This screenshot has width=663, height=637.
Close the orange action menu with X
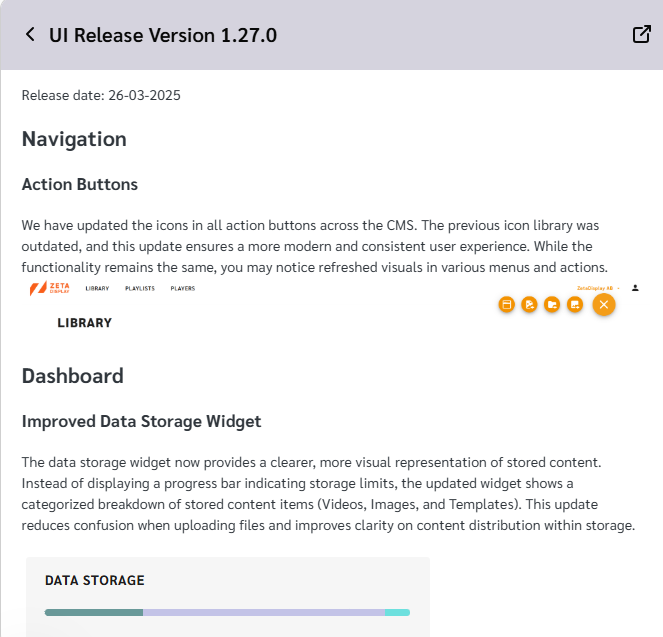click(604, 304)
